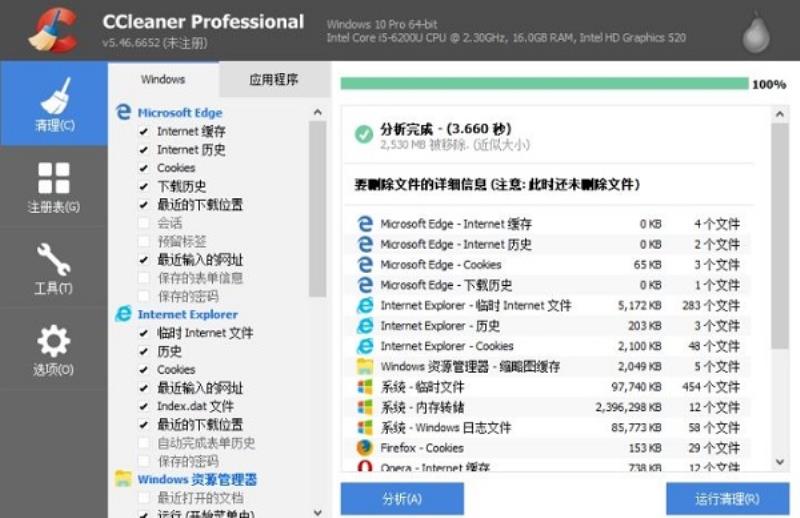Viewport: 800px width, 518px height.
Task: Toggle Edge 下载历史 checkbox
Action: [x=144, y=187]
